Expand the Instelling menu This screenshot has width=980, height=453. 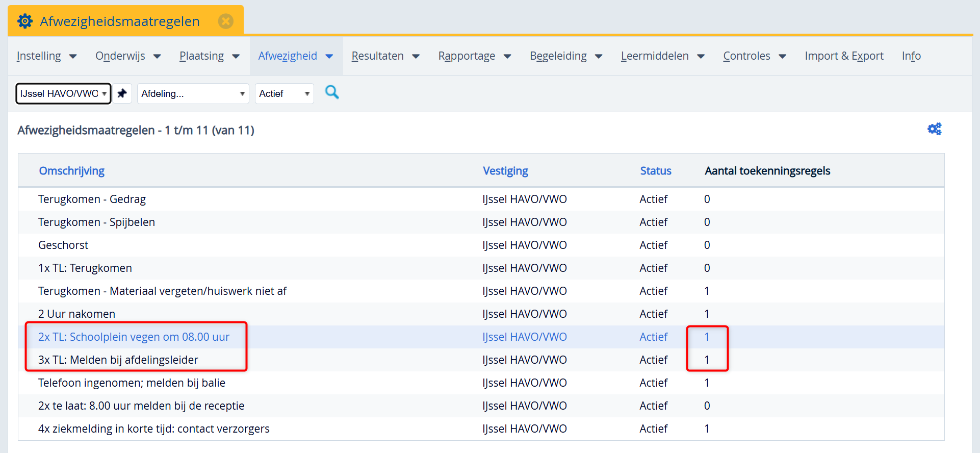coord(46,56)
